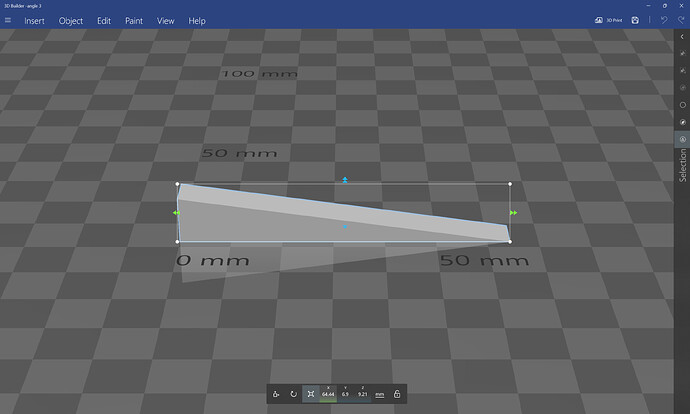Open the Paint menu
690x414 pixels.
click(x=133, y=20)
